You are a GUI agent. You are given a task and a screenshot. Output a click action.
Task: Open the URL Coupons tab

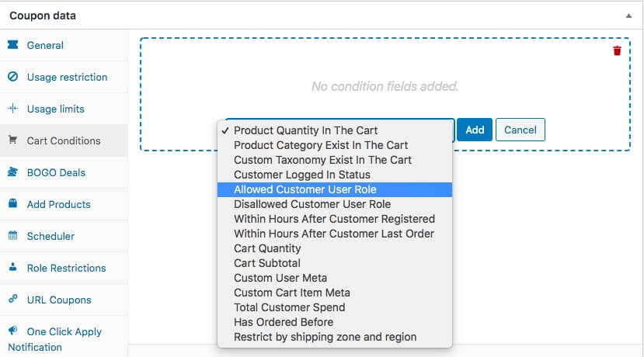coord(64,300)
